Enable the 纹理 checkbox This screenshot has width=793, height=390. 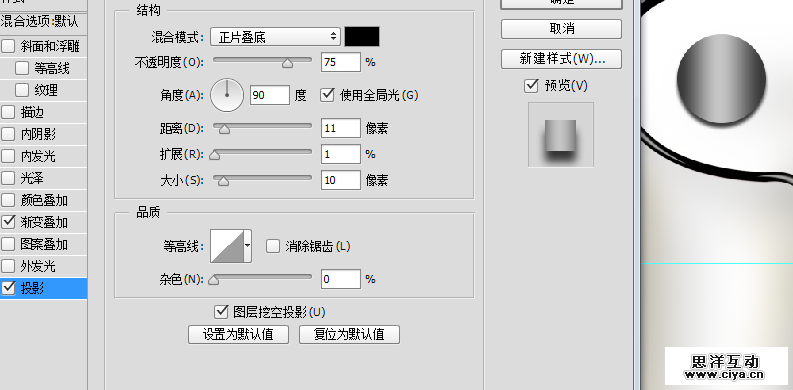[22, 90]
